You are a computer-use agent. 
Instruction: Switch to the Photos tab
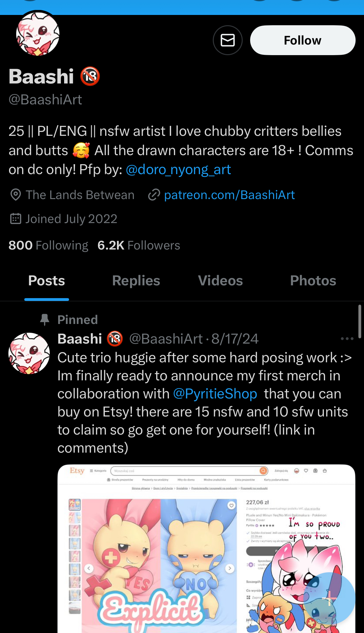313,281
